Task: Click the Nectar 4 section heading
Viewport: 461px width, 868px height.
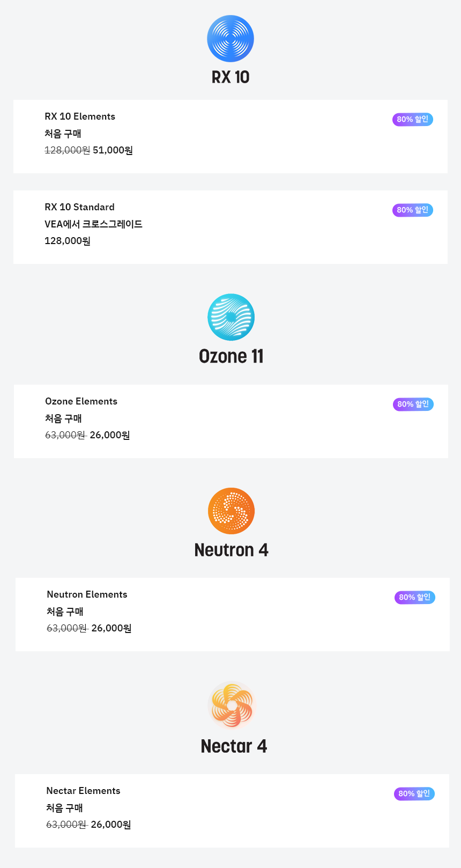Action: coord(234,746)
